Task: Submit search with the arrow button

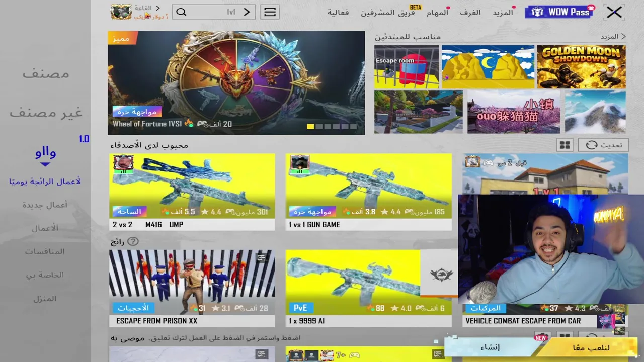Action: 247,12
